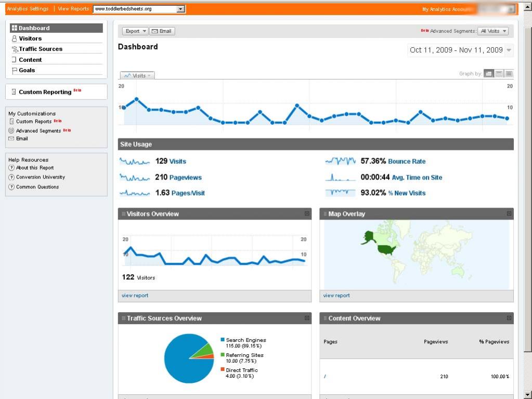This screenshot has width=532, height=399.
Task: Close the Visitors Overview widget
Action: (x=307, y=213)
